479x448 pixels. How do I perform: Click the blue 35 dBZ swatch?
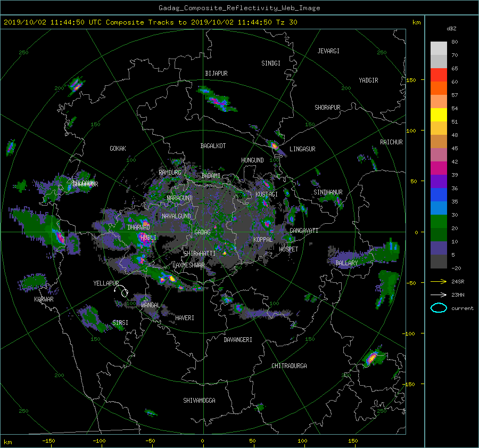pos(439,195)
